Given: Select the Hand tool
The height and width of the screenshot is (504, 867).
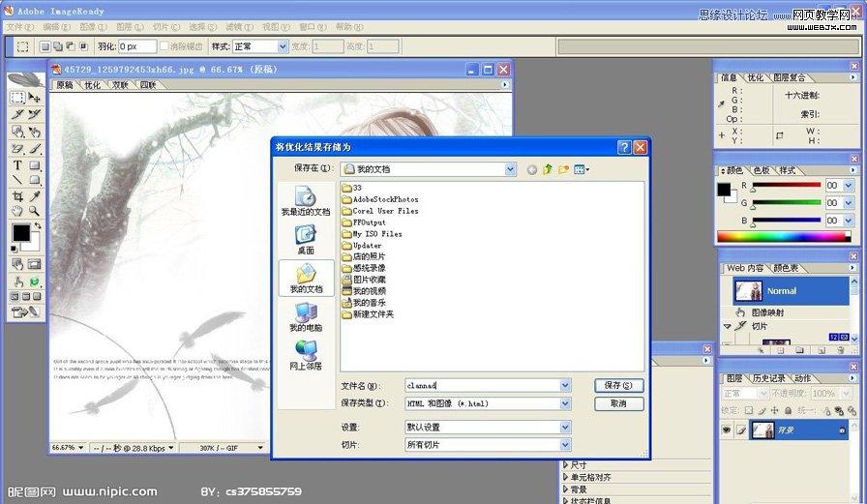Looking at the screenshot, I should coord(17,211).
